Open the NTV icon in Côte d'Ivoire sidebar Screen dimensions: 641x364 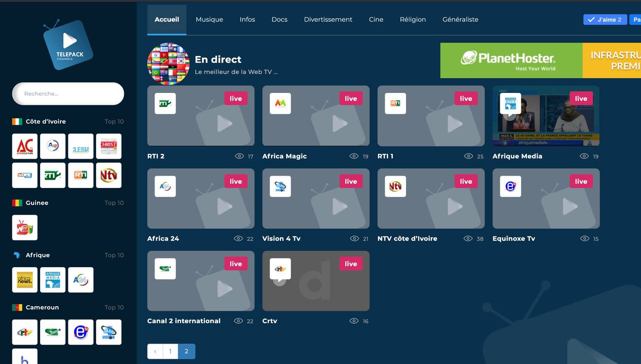109,175
